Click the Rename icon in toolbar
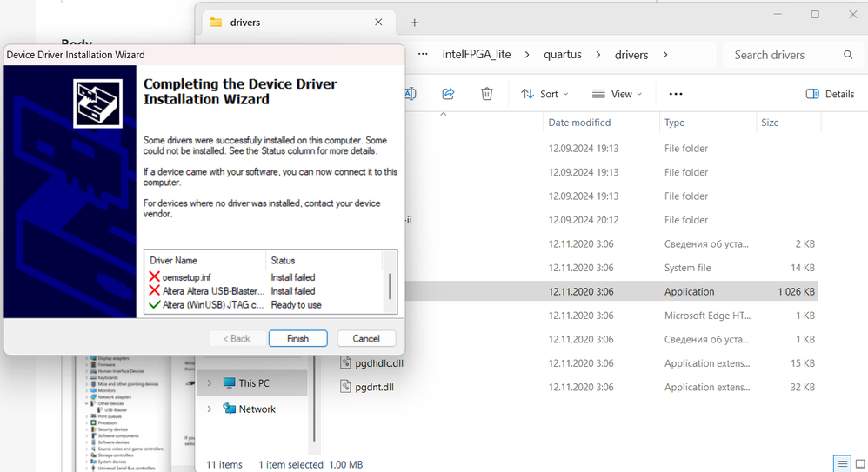Screen dimensions: 868x472 411,94
